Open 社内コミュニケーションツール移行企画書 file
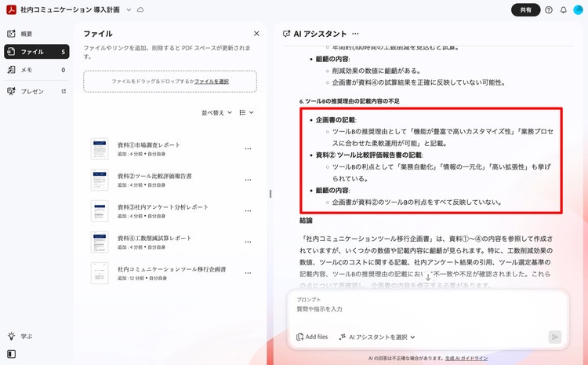 (172, 269)
